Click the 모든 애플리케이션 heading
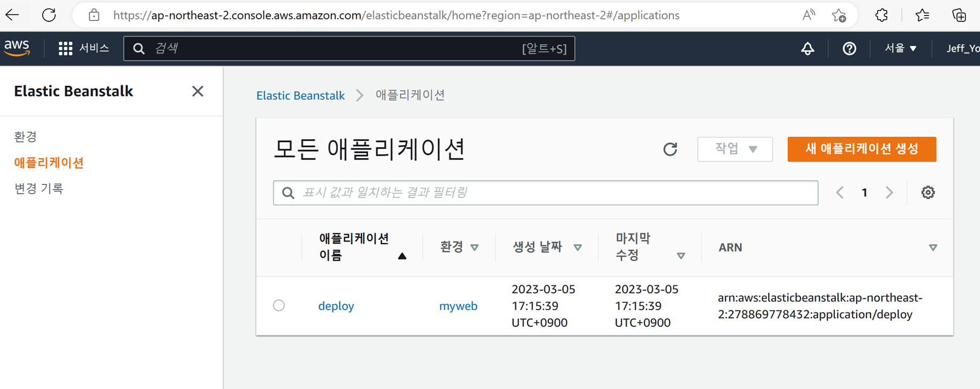Image resolution: width=980 pixels, height=389 pixels. click(x=369, y=149)
